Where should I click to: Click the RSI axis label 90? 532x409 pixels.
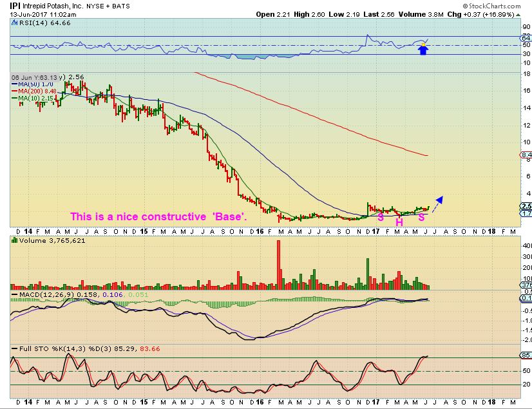[526, 27]
